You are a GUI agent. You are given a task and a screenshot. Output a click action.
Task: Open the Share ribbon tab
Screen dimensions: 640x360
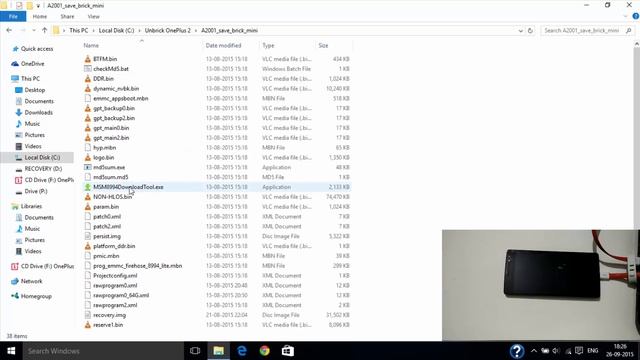click(67, 16)
